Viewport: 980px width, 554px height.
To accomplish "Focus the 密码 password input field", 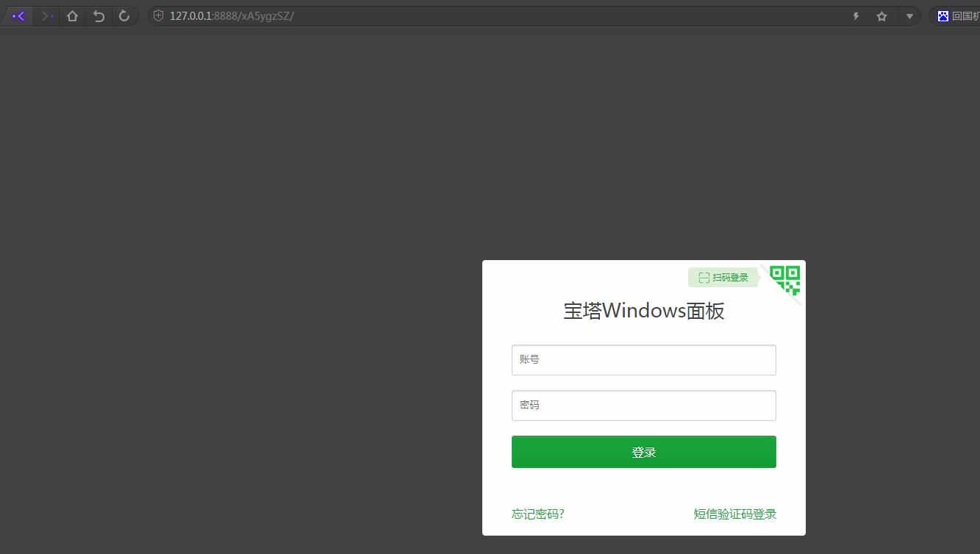I will [644, 406].
